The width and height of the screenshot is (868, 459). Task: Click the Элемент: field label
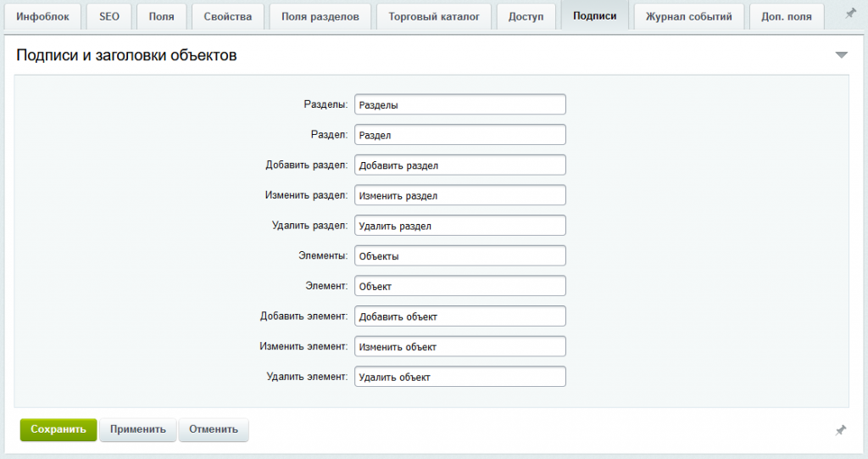point(326,285)
